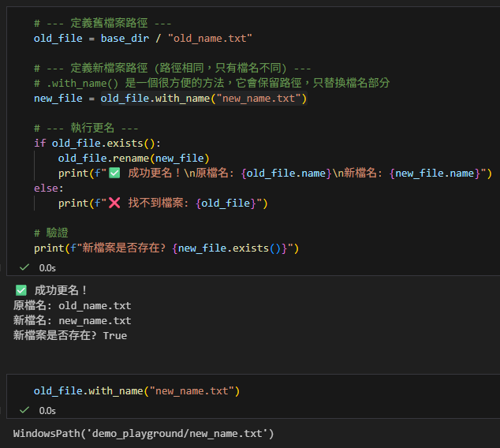Click the print '新檔案是否存在?' code line

coord(166,248)
